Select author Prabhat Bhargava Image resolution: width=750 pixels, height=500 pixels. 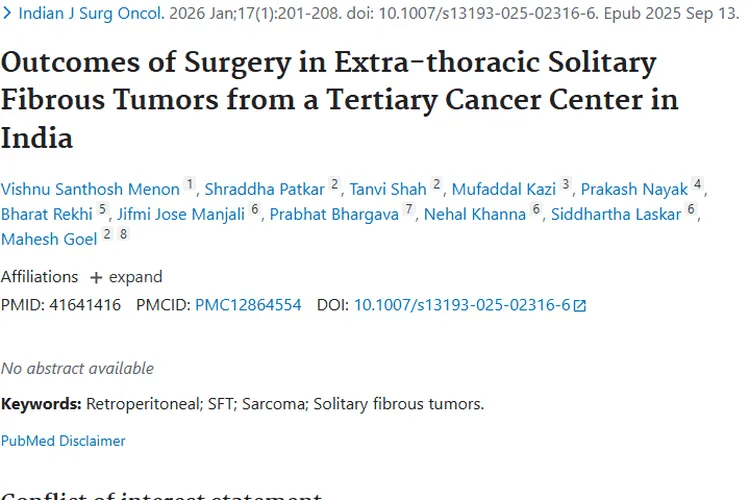pos(334,215)
